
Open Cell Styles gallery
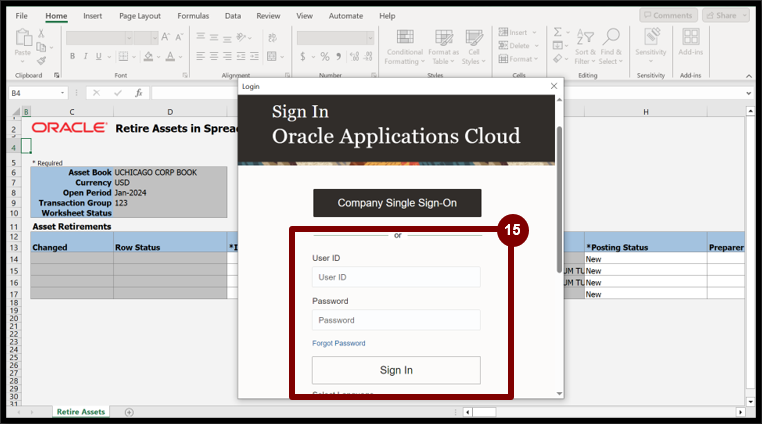click(x=473, y=47)
